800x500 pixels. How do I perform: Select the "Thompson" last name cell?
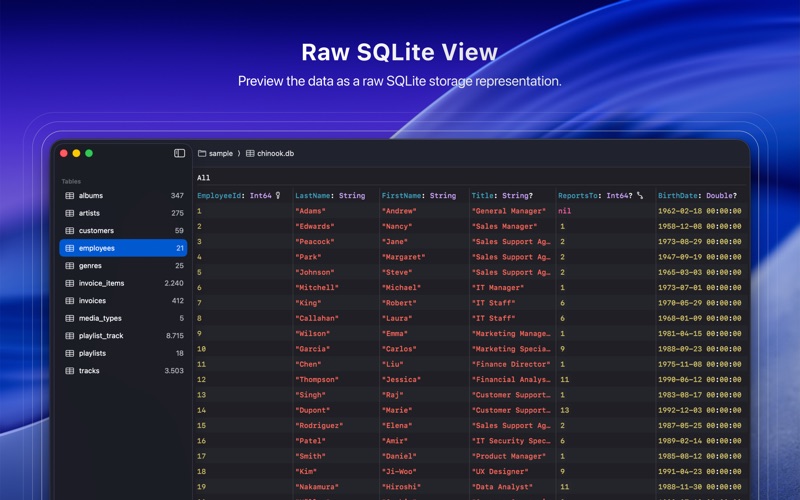(317, 379)
